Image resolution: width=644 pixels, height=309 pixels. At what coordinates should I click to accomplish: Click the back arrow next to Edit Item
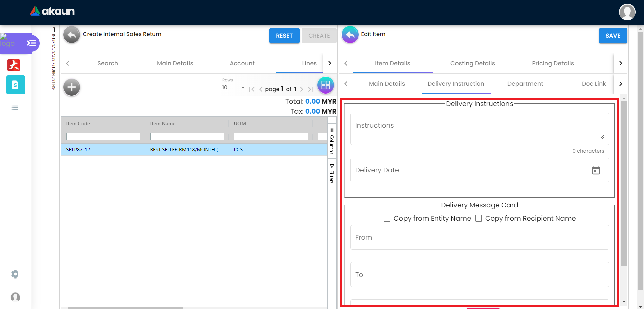(x=350, y=35)
